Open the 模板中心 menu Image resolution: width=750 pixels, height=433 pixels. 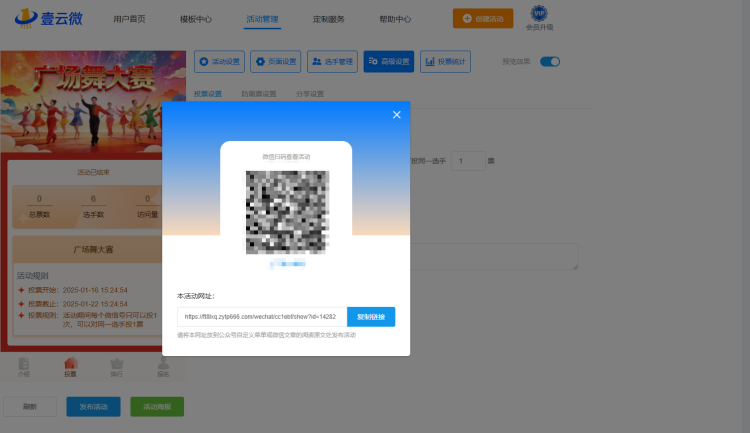tap(196, 19)
